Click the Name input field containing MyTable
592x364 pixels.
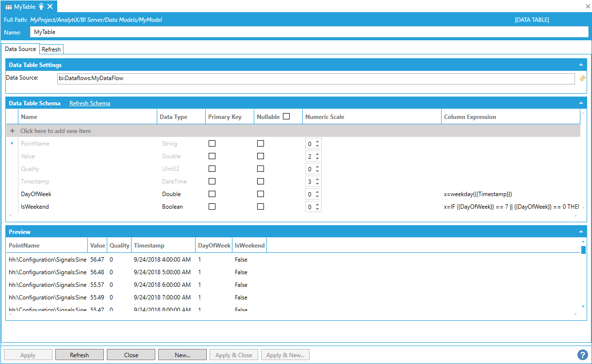click(309, 32)
